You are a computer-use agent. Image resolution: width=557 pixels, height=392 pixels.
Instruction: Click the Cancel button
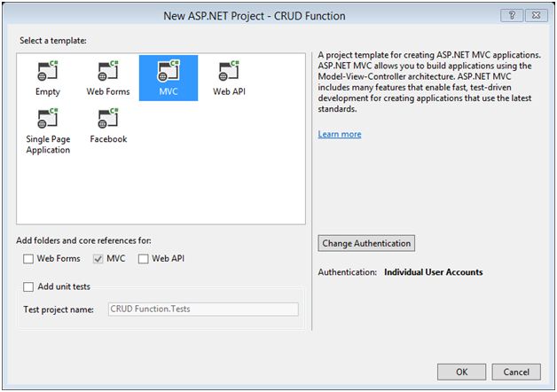pos(510,372)
